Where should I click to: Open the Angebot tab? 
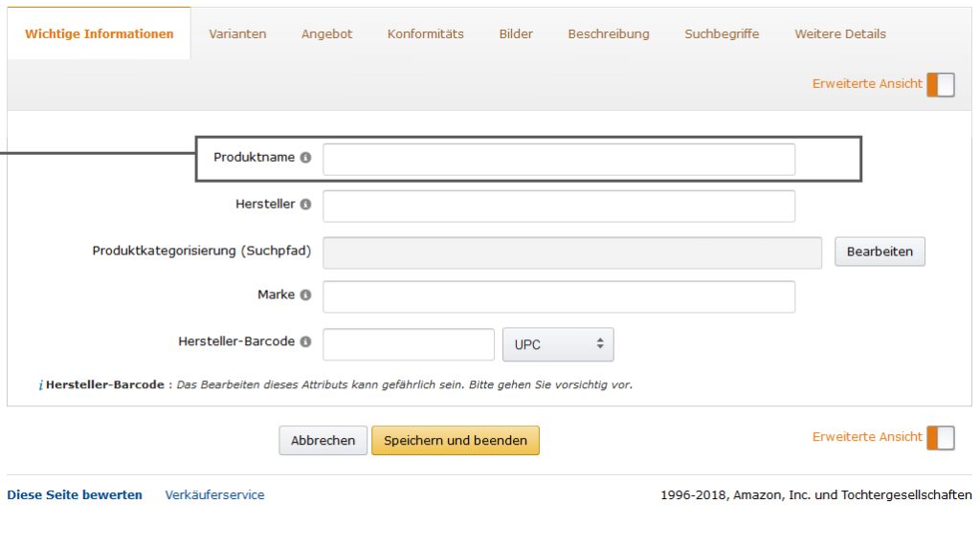pos(326,33)
